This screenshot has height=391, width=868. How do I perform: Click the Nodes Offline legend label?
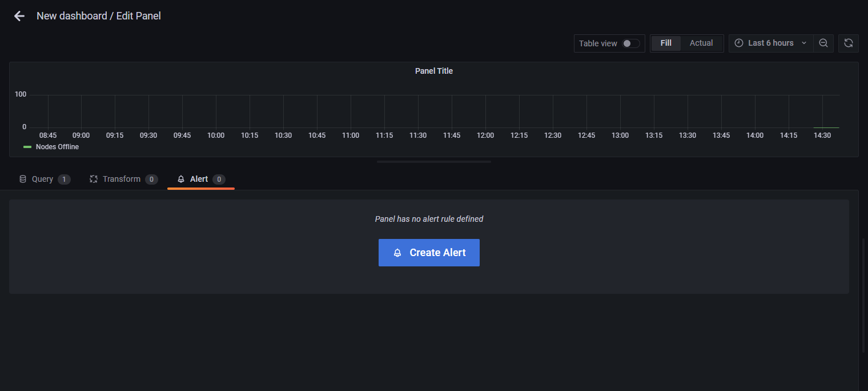tap(57, 147)
